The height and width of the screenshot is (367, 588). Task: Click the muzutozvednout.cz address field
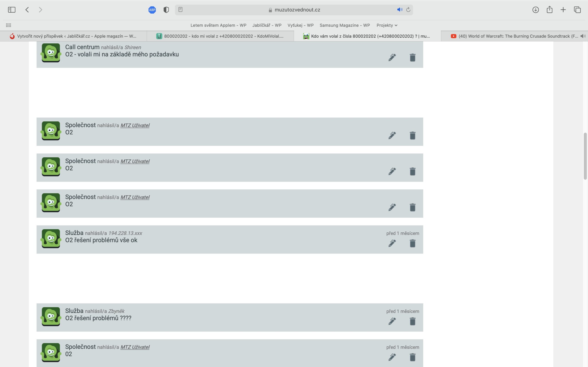click(297, 10)
